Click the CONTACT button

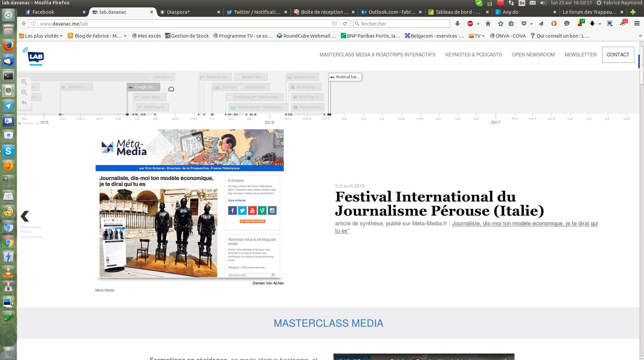pyautogui.click(x=618, y=55)
